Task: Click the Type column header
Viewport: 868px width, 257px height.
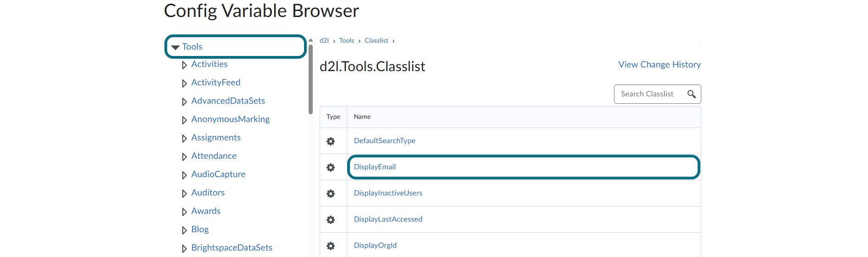Action: [x=333, y=117]
